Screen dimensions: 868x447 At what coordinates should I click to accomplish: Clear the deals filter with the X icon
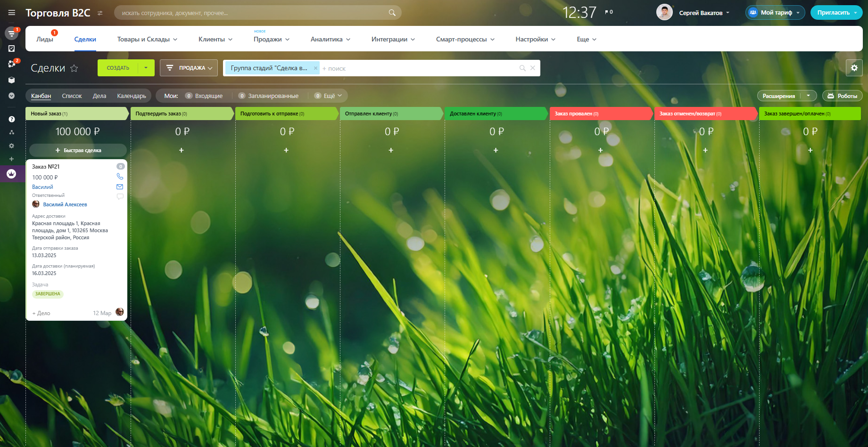click(x=533, y=68)
